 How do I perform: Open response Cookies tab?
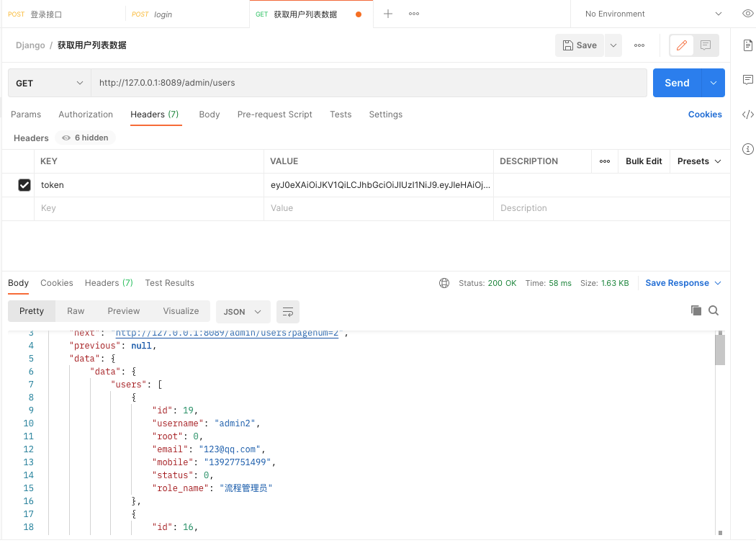click(57, 283)
